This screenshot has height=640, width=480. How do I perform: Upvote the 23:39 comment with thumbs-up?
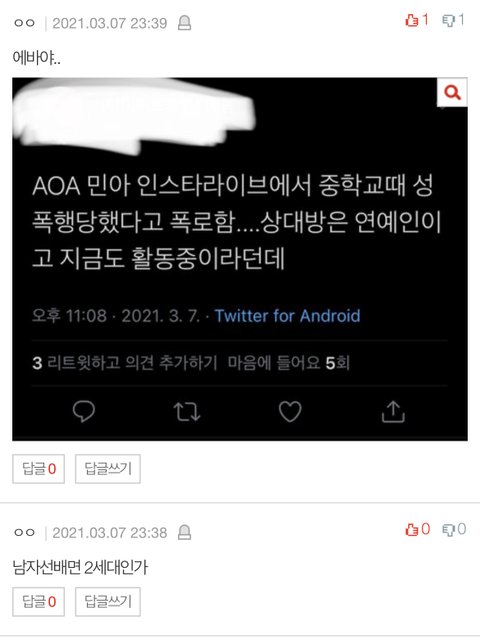[417, 20]
